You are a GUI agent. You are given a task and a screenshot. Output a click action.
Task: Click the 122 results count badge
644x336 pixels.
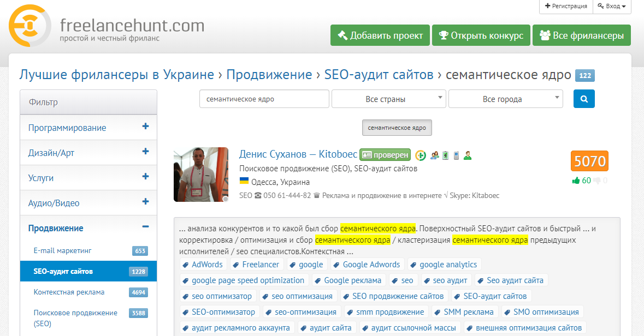click(585, 75)
